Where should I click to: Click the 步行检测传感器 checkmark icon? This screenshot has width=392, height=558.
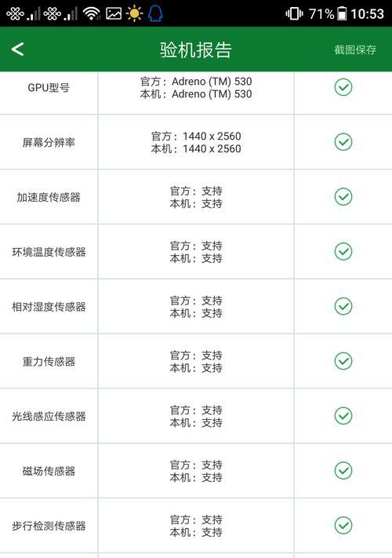343,525
